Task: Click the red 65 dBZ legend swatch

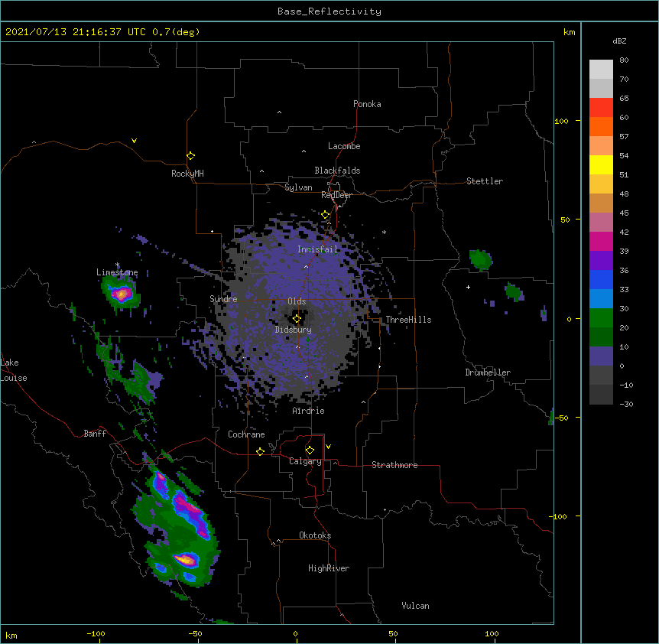Action: pos(601,107)
